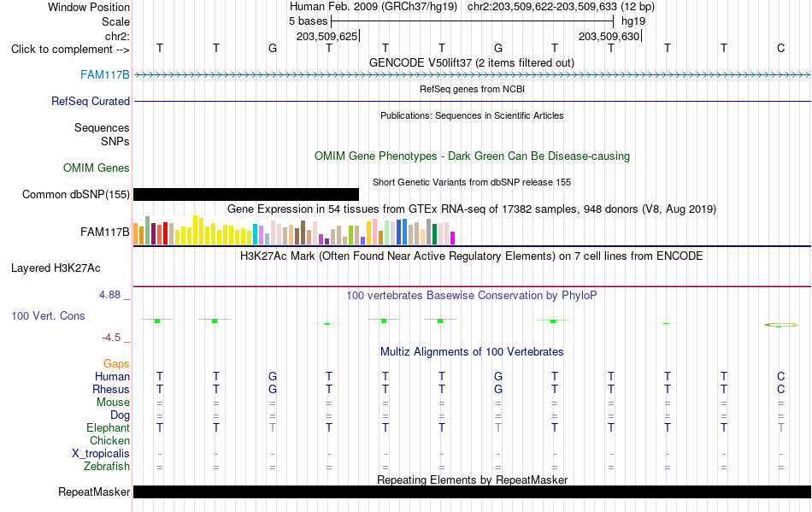812x512 pixels.
Task: Select the Elephant alignment row label
Action: (108, 427)
